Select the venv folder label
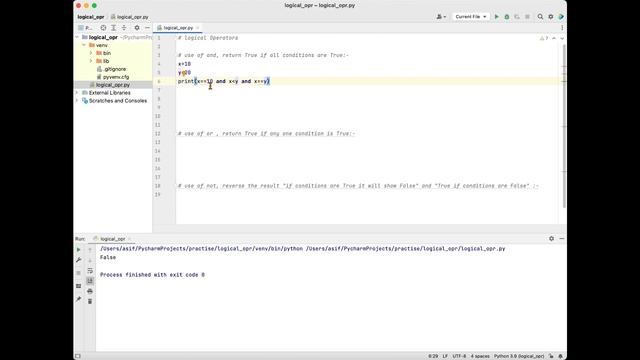 (x=102, y=45)
